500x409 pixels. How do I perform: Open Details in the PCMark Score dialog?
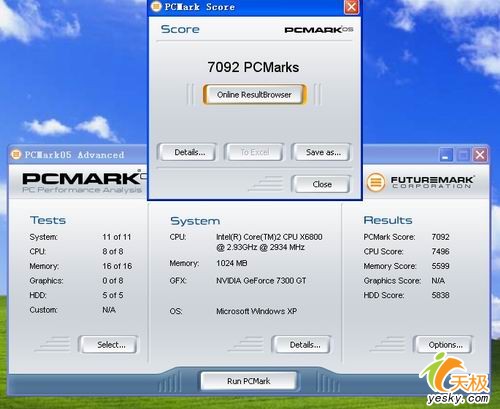tap(188, 152)
